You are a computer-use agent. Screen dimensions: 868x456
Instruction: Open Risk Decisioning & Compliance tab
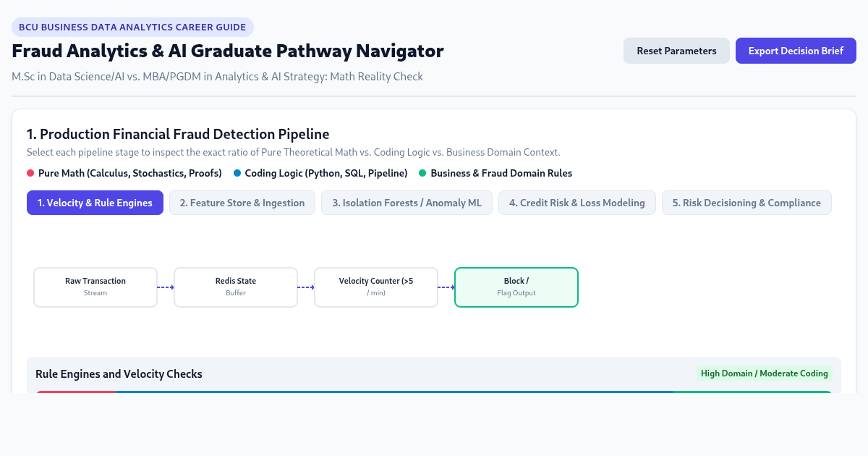click(746, 203)
